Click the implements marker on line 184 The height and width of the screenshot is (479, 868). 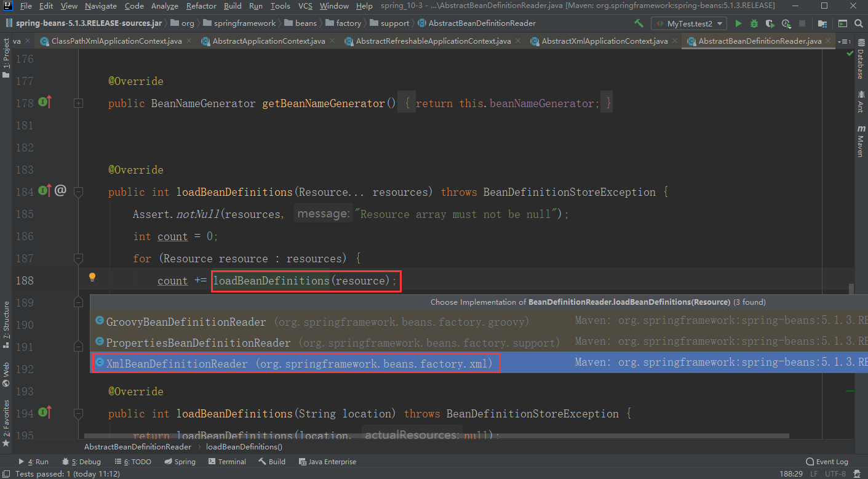[45, 191]
